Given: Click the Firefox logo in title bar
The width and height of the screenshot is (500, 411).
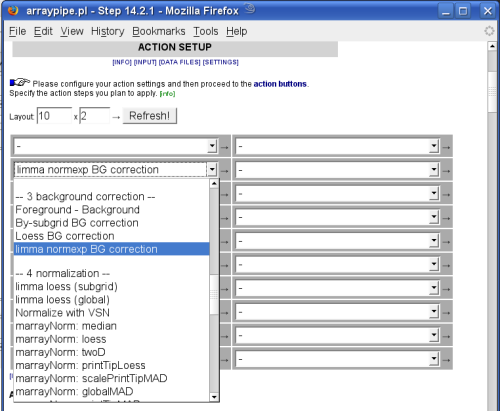Looking at the screenshot, I should click(12, 10).
